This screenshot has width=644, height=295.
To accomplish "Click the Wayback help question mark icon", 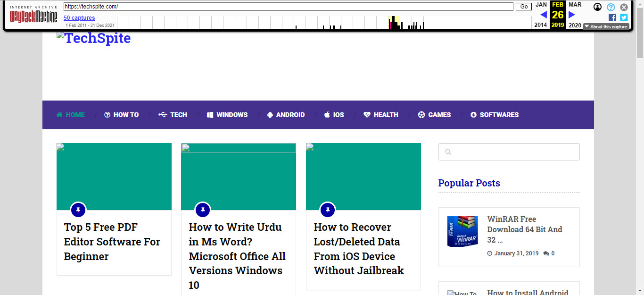I will (x=611, y=7).
